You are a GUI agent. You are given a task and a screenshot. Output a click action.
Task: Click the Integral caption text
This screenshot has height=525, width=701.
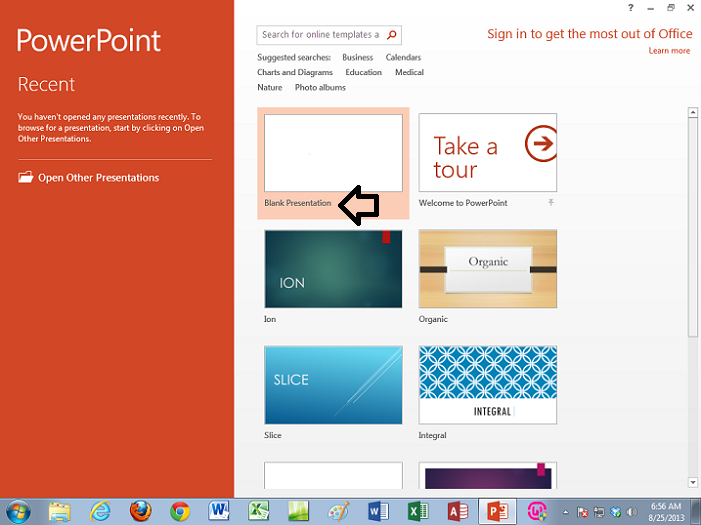click(432, 435)
